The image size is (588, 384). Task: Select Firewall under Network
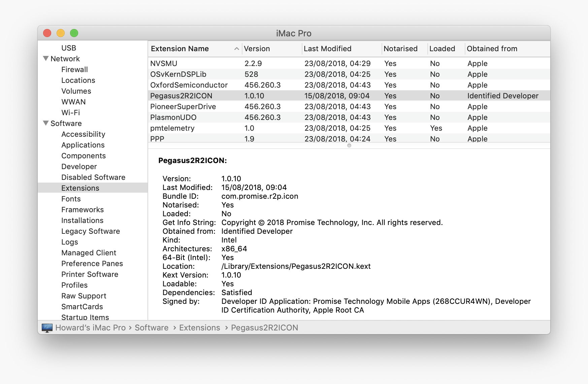[74, 69]
